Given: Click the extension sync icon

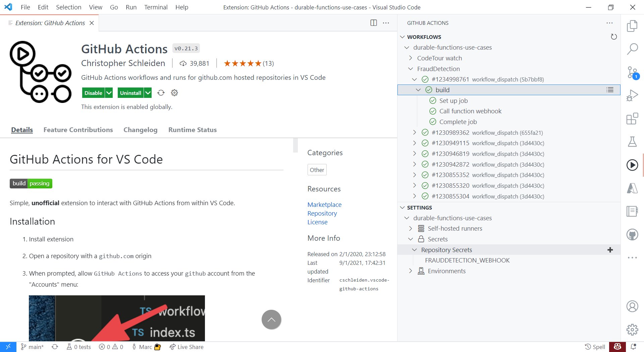Looking at the screenshot, I should tap(161, 93).
